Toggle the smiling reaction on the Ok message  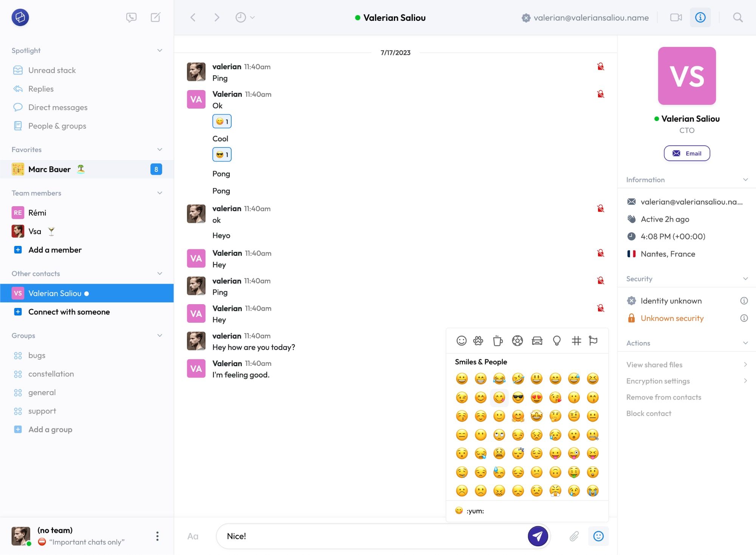(222, 121)
